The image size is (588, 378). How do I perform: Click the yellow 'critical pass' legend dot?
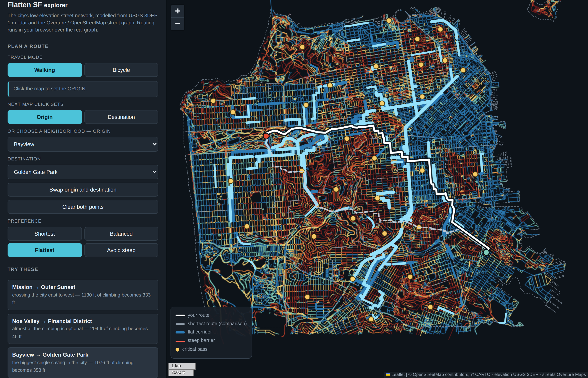pos(177,349)
